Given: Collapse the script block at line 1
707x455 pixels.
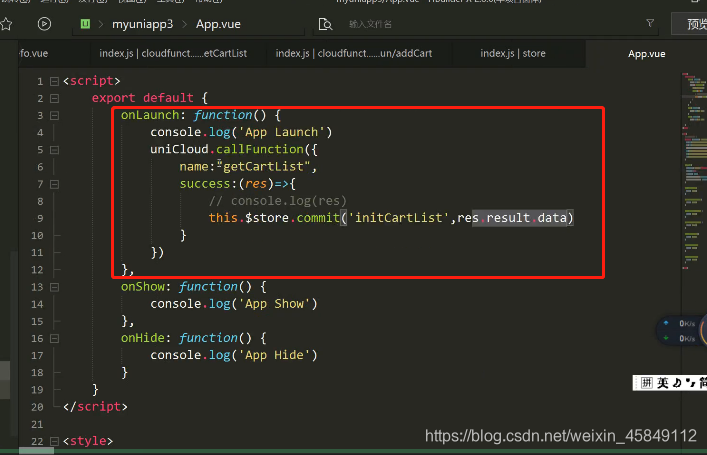Looking at the screenshot, I should tap(54, 81).
